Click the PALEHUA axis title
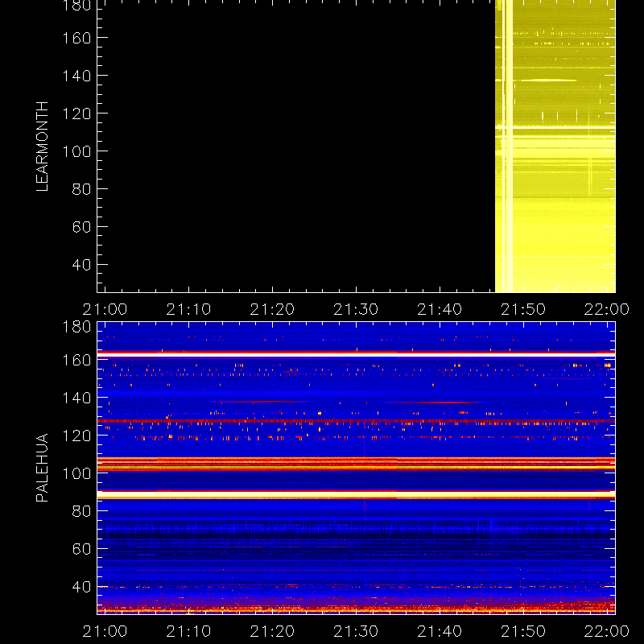Image resolution: width=644 pixels, height=644 pixels. pos(43,468)
